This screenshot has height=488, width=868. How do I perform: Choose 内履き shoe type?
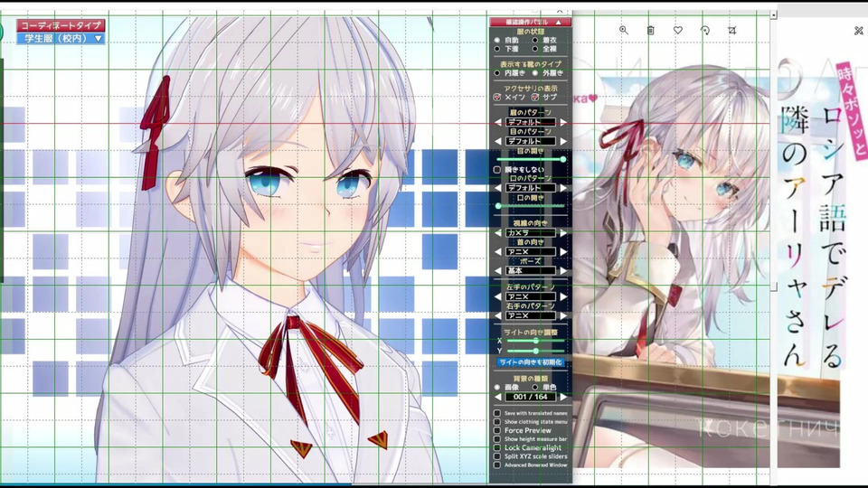tap(497, 72)
